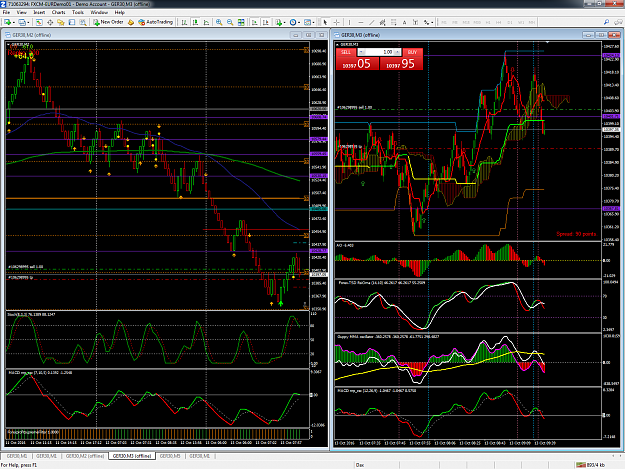
Task: Expand the New Chart dropdown arrow
Action: click(x=14, y=22)
